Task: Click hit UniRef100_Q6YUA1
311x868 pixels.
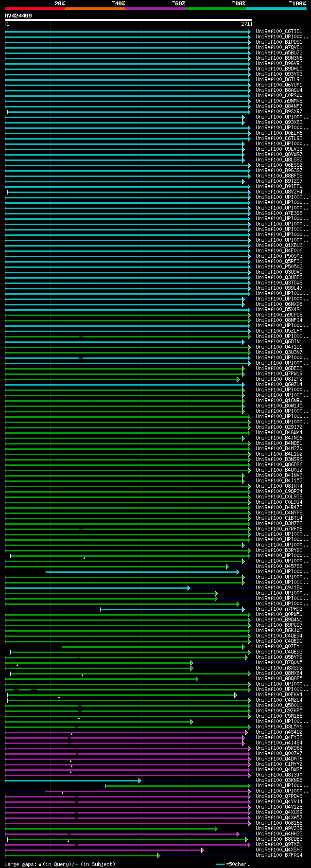Action: coord(279,85)
